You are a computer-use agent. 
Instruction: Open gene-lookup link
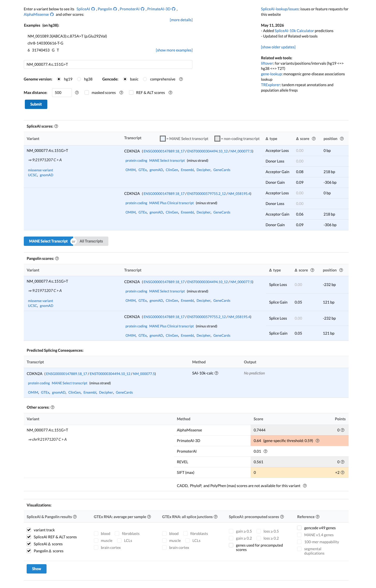click(271, 74)
